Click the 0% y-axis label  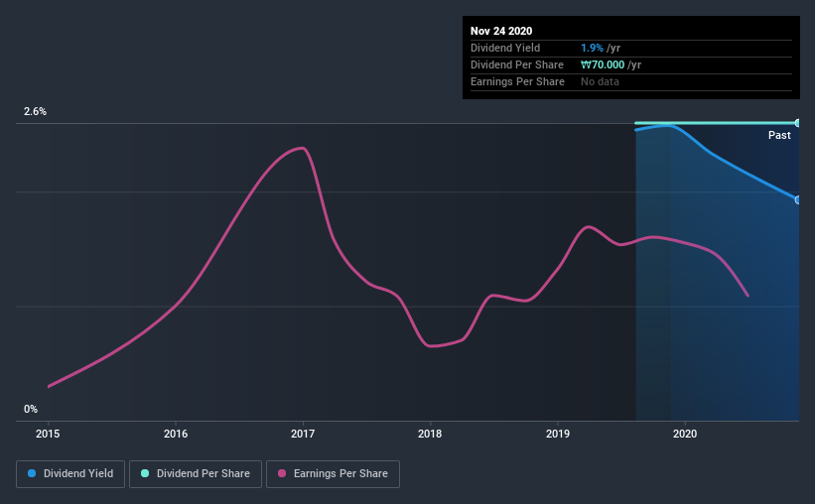pos(31,409)
